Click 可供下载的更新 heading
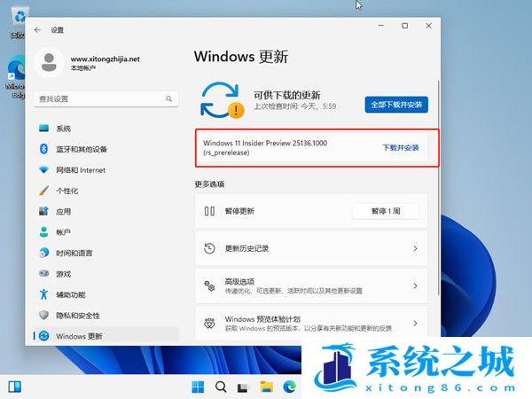This screenshot has width=532, height=399. pos(287,95)
